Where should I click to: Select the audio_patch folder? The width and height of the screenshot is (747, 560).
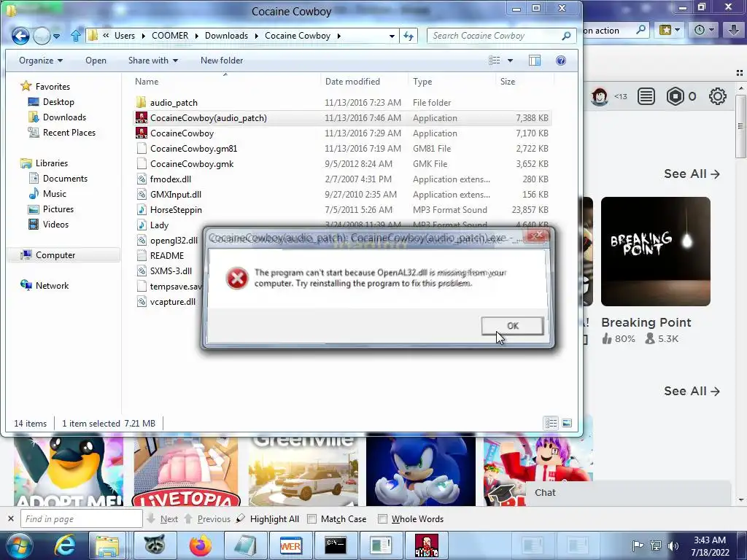pos(343,103)
